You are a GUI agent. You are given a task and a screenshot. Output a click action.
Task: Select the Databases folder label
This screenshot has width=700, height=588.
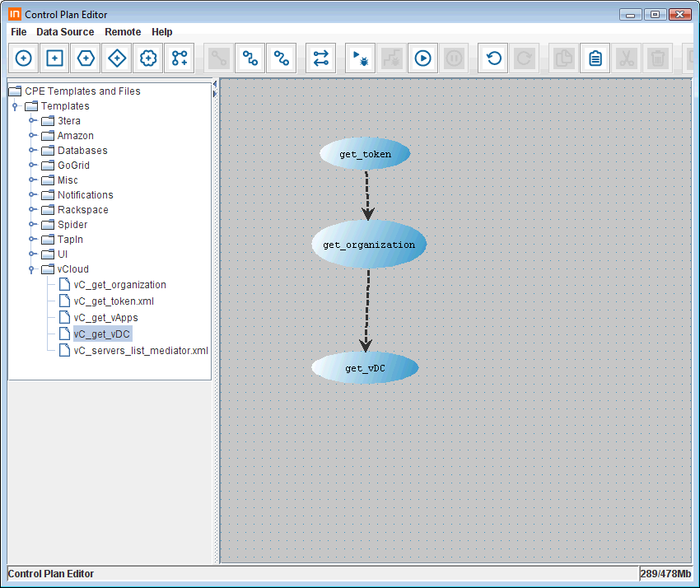pyautogui.click(x=82, y=150)
